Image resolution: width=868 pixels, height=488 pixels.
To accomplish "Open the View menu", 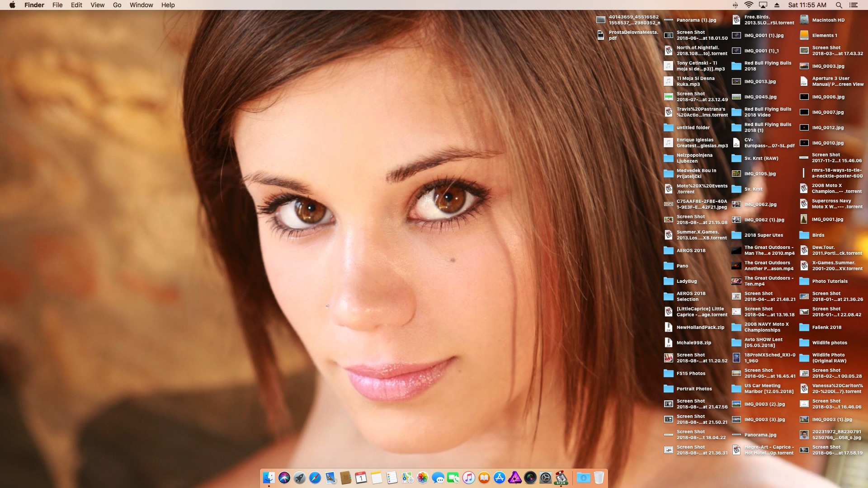I will (97, 5).
